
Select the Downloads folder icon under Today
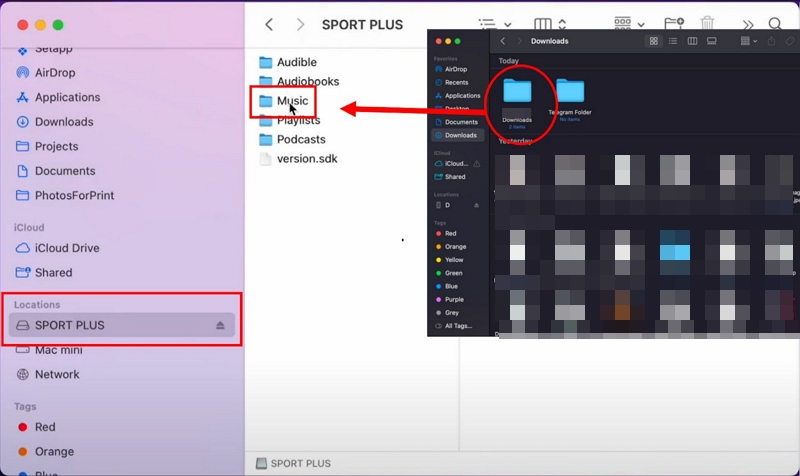(x=517, y=92)
